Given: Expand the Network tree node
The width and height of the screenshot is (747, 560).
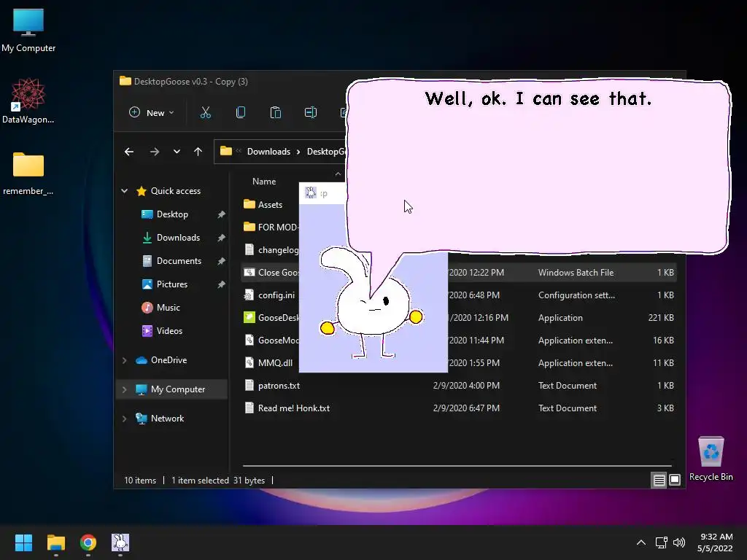Looking at the screenshot, I should pos(124,419).
